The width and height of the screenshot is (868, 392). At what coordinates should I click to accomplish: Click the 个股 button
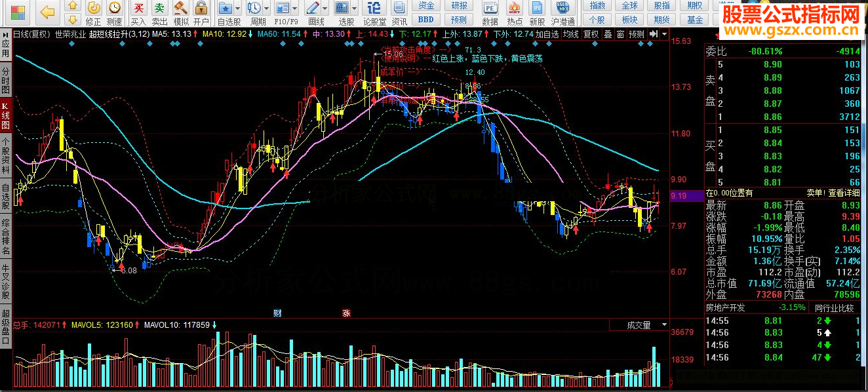point(597,20)
